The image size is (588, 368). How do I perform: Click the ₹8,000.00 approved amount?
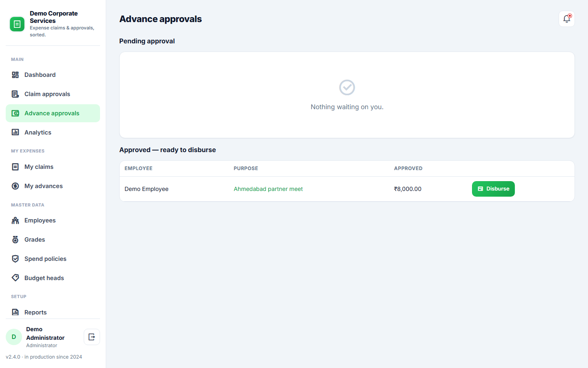click(x=408, y=189)
